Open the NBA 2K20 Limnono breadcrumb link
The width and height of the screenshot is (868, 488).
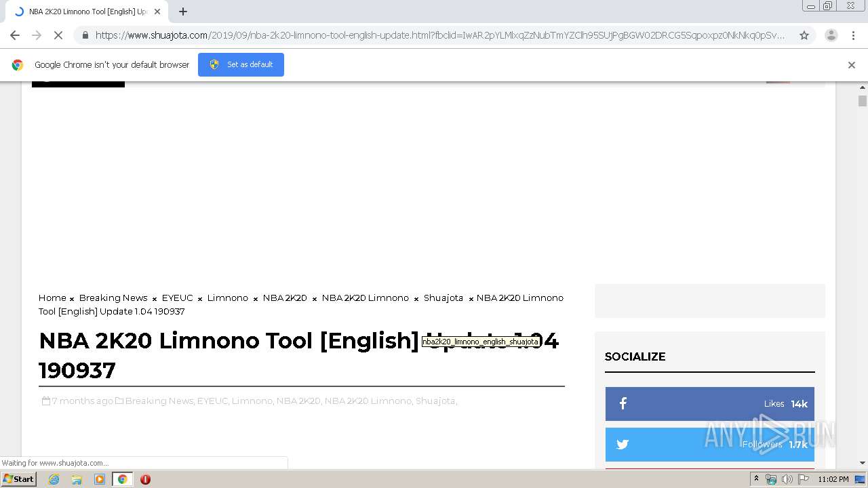click(366, 298)
